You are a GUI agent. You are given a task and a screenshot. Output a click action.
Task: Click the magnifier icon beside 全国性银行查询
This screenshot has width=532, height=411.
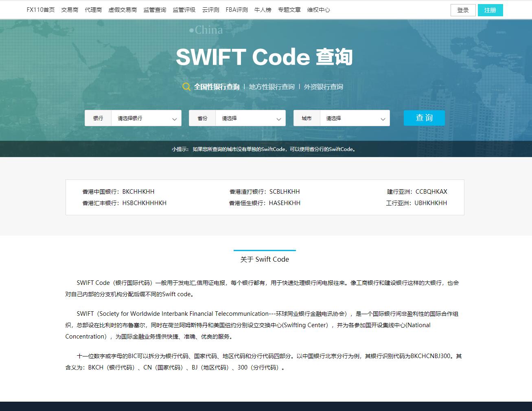point(186,87)
